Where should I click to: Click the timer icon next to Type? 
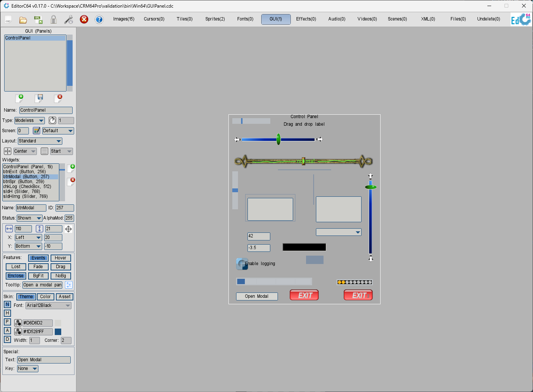[x=52, y=120]
